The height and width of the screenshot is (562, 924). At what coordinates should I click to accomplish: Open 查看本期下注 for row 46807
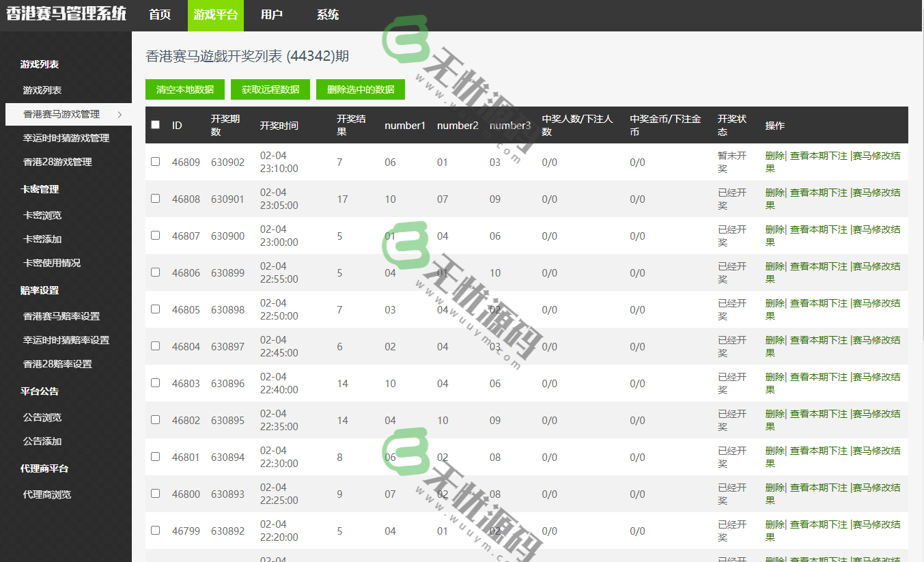tap(818, 229)
